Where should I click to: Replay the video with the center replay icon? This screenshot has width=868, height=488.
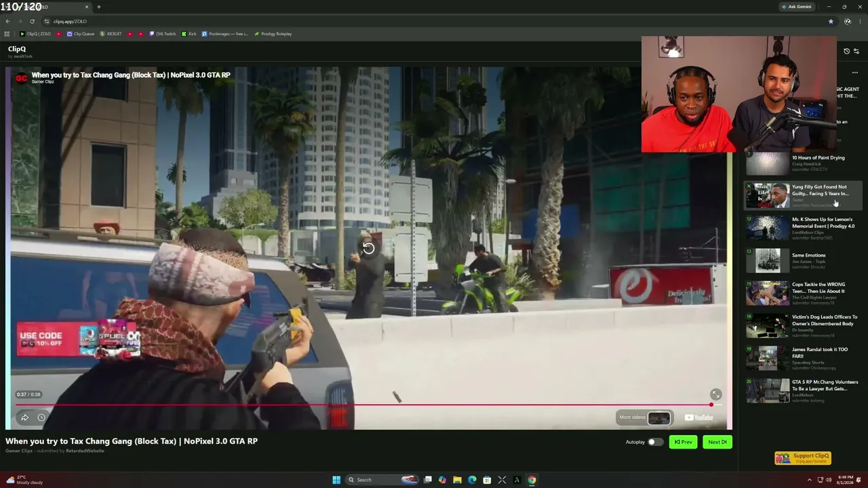click(368, 249)
